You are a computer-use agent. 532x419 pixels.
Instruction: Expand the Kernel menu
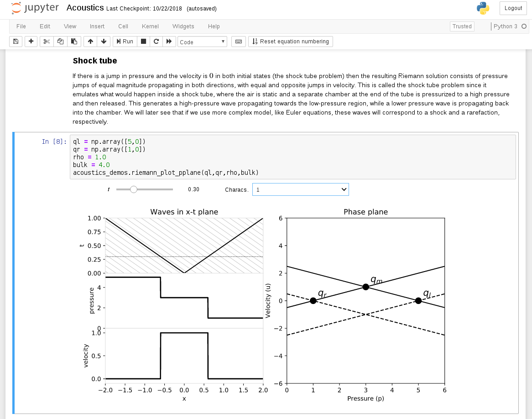tap(150, 26)
